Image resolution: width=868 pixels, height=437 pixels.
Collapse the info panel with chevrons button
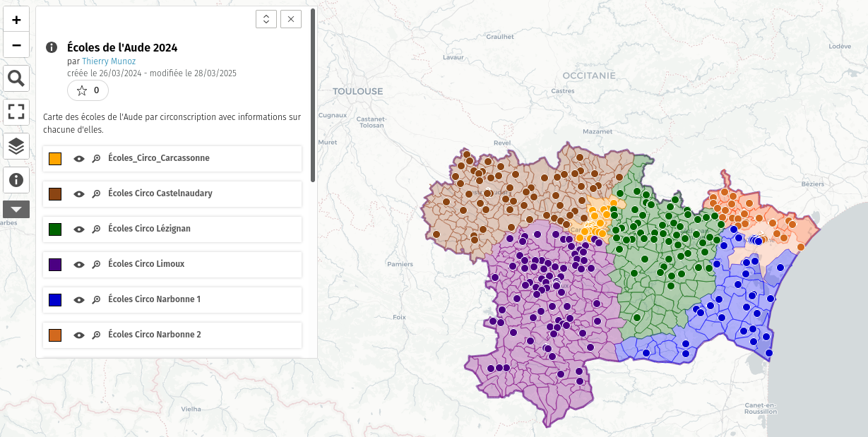[x=266, y=19]
